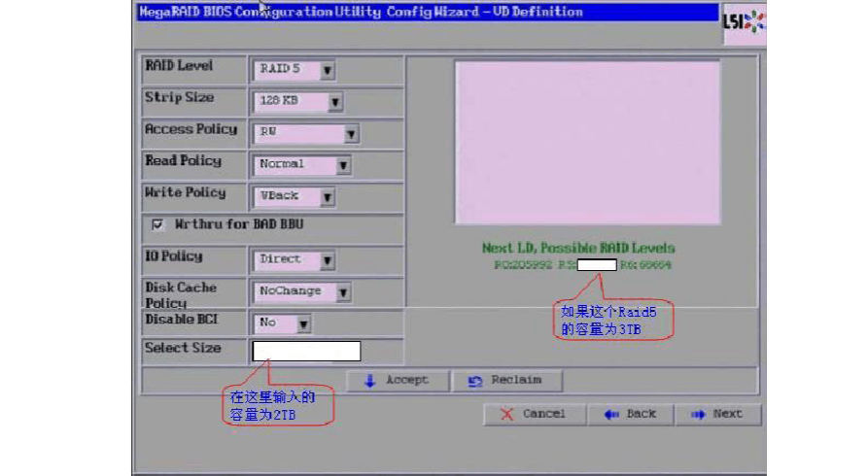Open the RAID Level dropdown
Screen dimensions: 868x476
[x=295, y=70]
